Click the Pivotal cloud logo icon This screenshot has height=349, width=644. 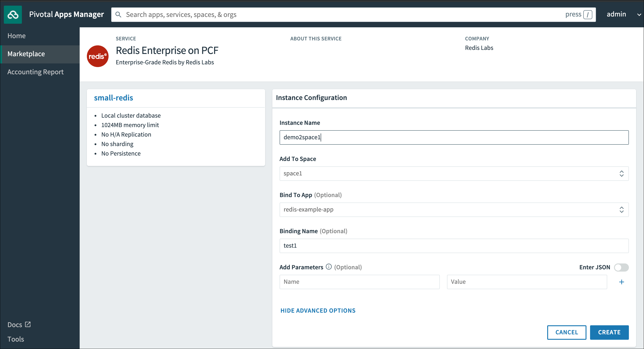[13, 14]
